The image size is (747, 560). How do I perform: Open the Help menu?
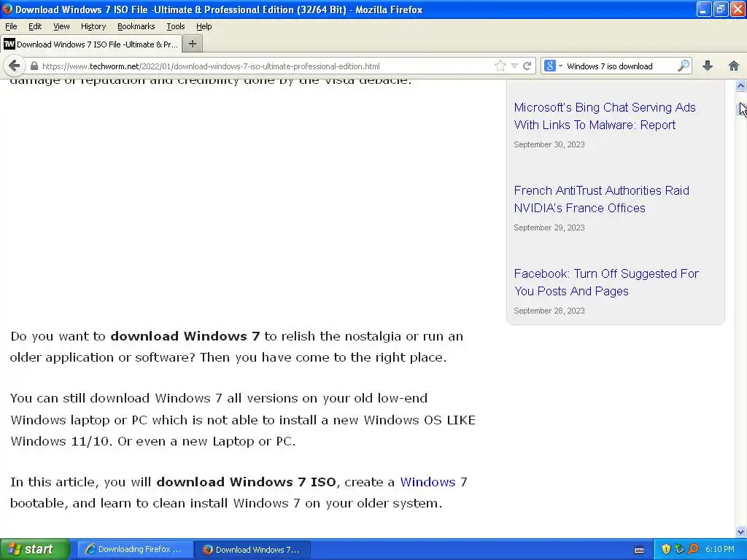point(204,27)
